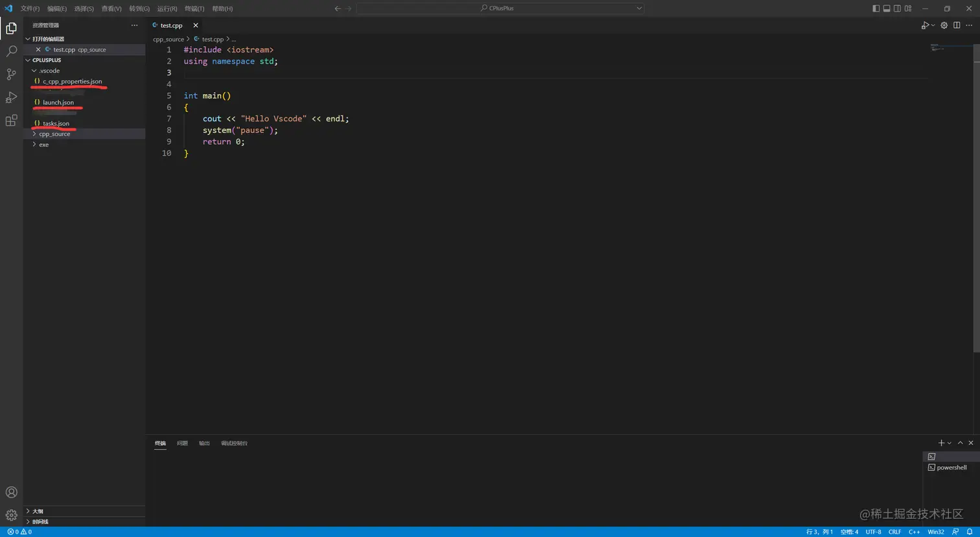
Task: Open the run button dropdown arrow
Action: (933, 25)
